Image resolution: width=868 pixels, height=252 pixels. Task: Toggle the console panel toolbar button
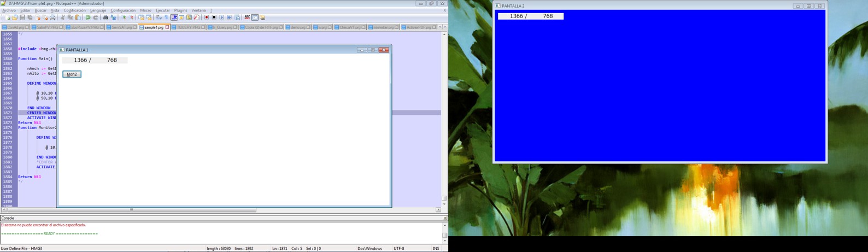coord(255,17)
